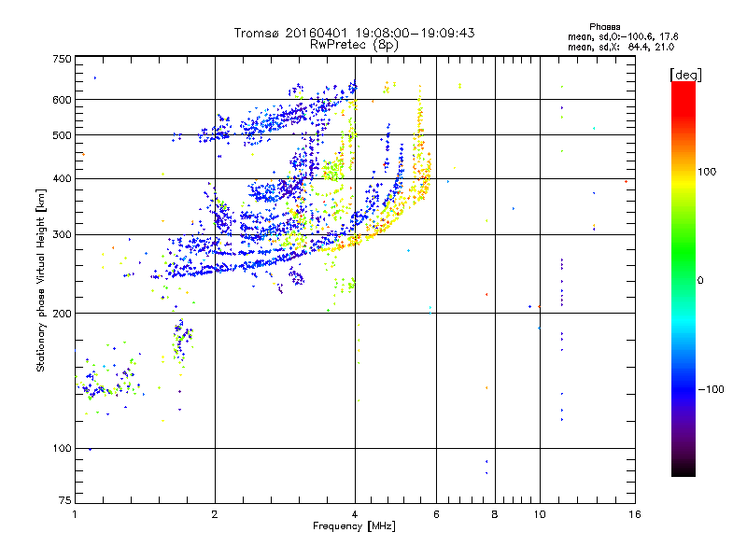Click the '400' y-axis tick label

[x=63, y=178]
